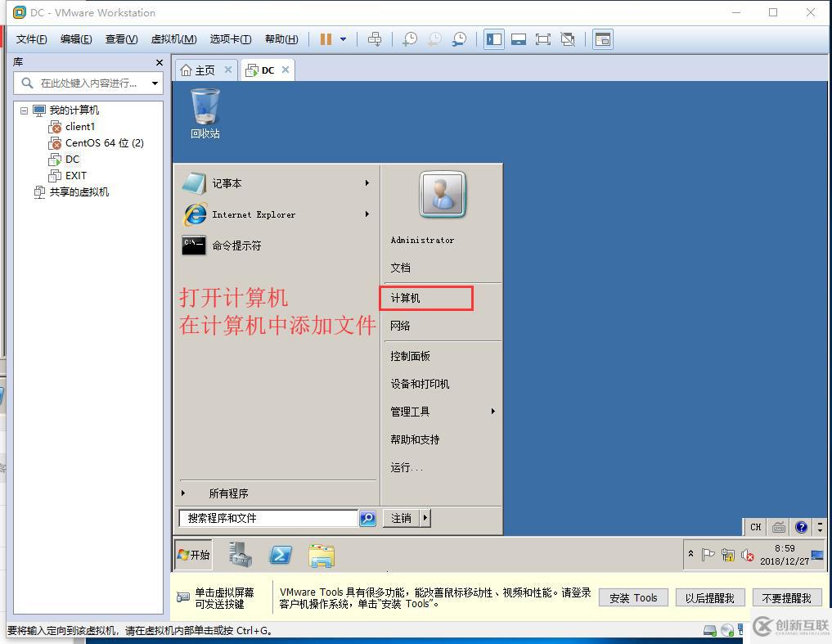832x644 pixels.
Task: Toggle the library sidebar view icon
Action: pyautogui.click(x=494, y=39)
